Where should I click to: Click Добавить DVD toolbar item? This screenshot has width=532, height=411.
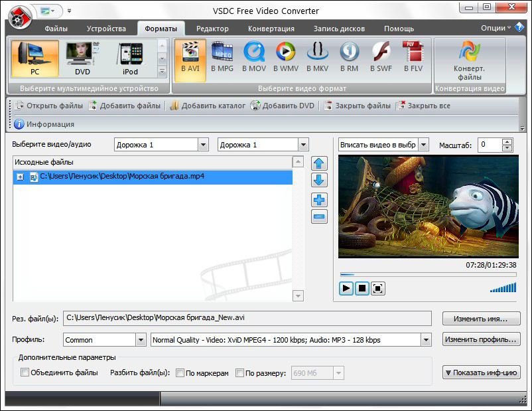tap(283, 106)
